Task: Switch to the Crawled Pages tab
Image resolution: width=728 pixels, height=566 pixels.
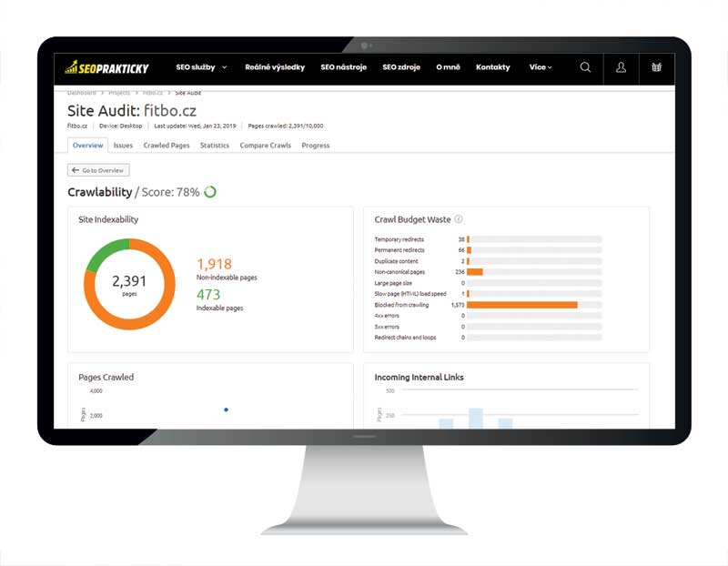Action: (167, 146)
